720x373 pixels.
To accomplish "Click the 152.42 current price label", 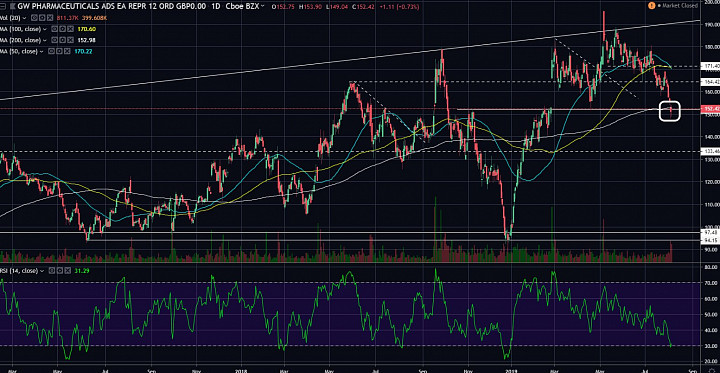I will (710, 109).
